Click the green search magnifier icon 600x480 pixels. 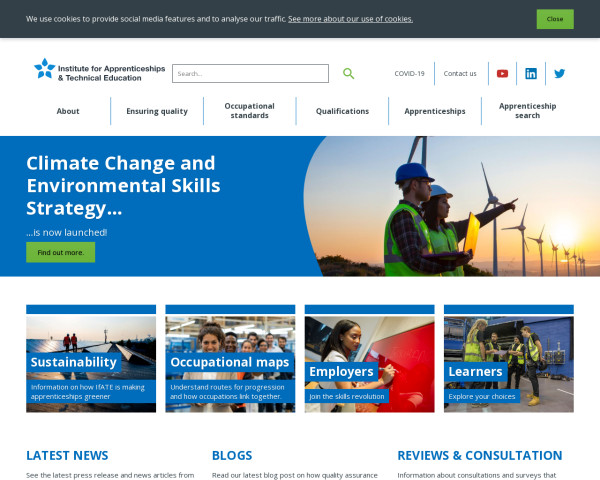[348, 73]
